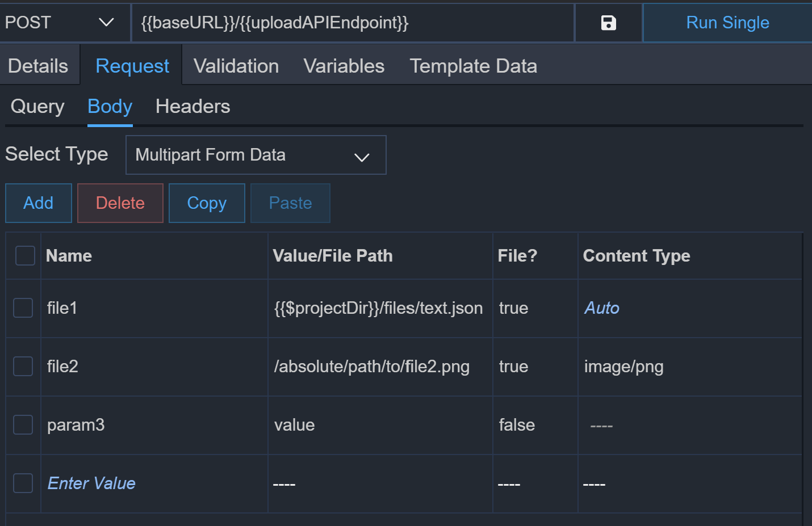
Task: Open the POST method dropdown
Action: [x=108, y=23]
